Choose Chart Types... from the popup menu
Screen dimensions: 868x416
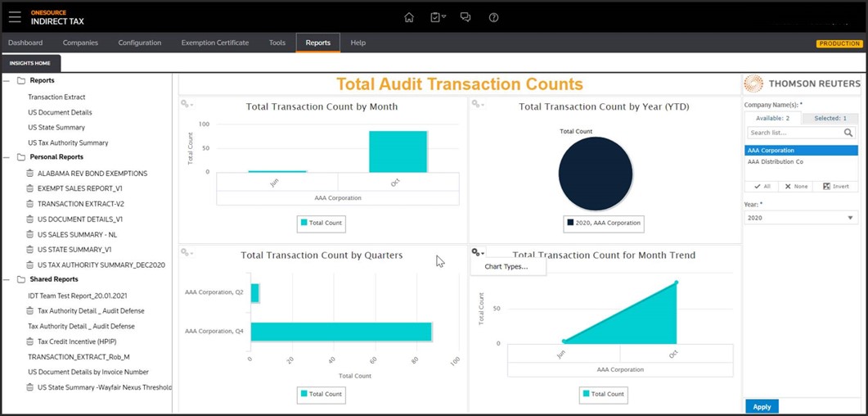point(506,267)
